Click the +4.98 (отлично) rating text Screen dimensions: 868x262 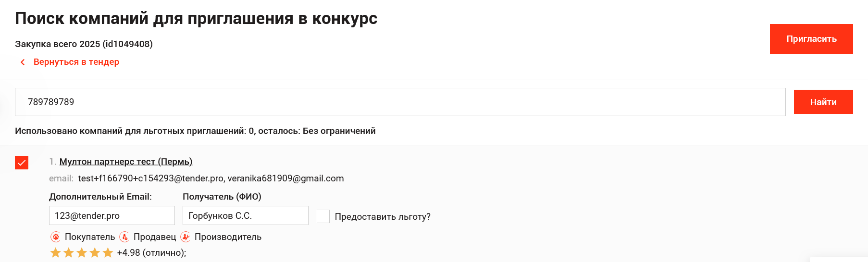(x=151, y=253)
